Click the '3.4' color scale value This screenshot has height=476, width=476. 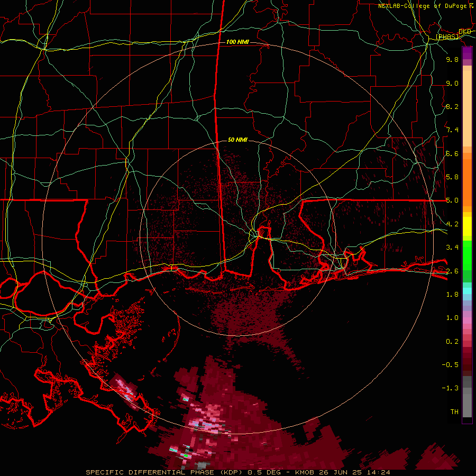click(452, 248)
